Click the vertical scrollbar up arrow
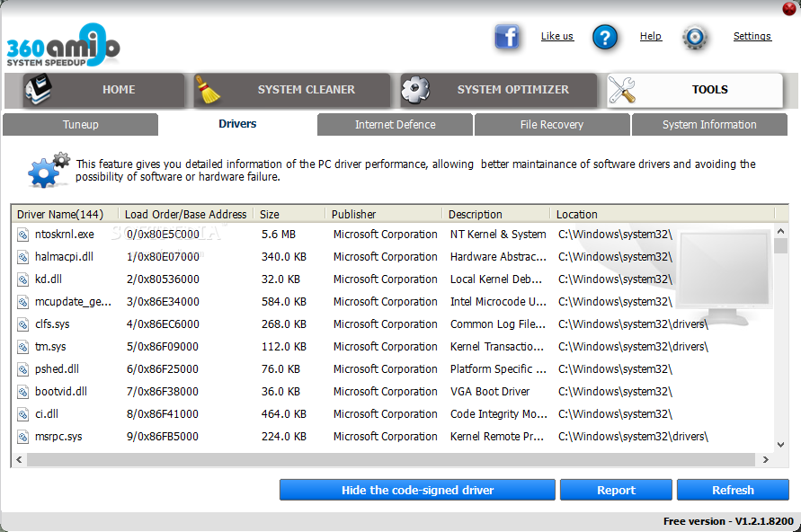The image size is (801, 532). pos(780,231)
